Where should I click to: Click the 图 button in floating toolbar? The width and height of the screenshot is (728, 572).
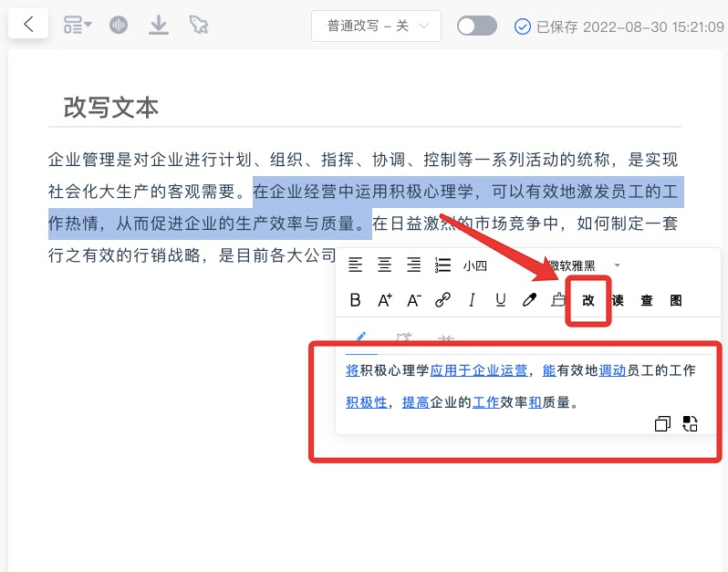pos(676,300)
